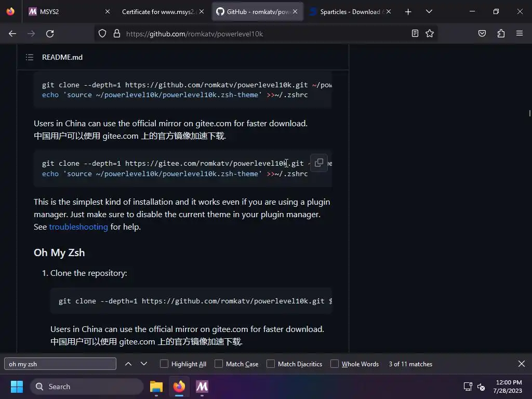Click the taskbar Search box
The image size is (532, 399).
(x=87, y=387)
